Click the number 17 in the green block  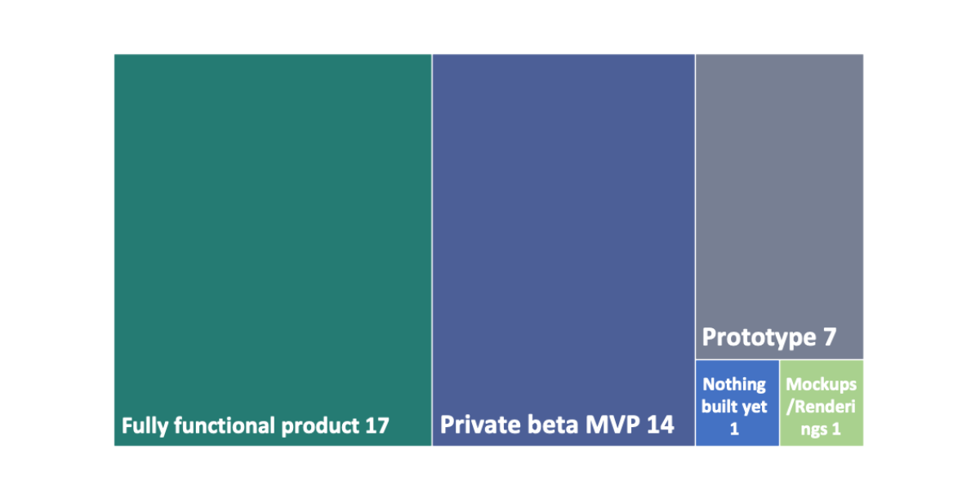tap(376, 425)
